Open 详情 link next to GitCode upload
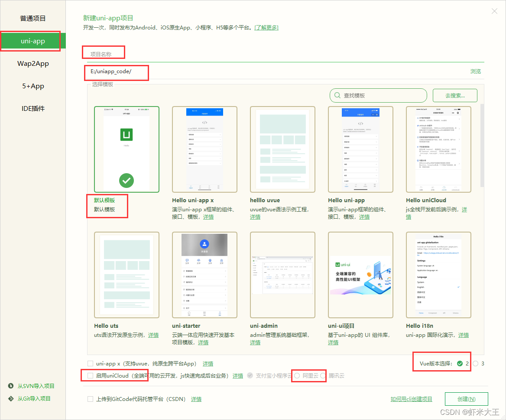Image resolution: width=506 pixels, height=420 pixels. (x=196, y=399)
